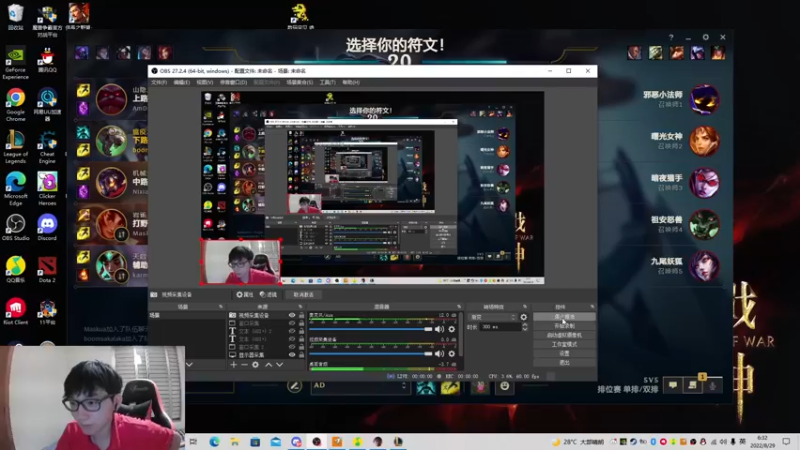Click the OBS Start Virtual Camera button
This screenshot has height=450, width=800.
pyautogui.click(x=564, y=335)
